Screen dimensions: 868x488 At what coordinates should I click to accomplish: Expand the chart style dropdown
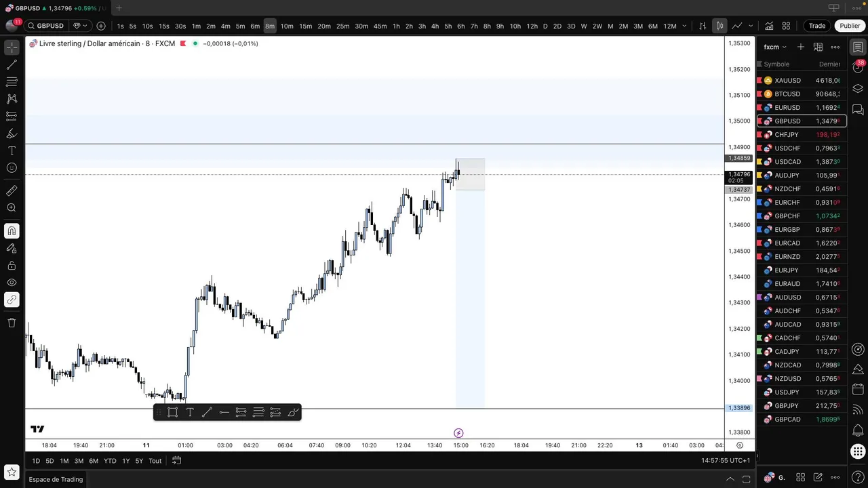[x=751, y=26]
